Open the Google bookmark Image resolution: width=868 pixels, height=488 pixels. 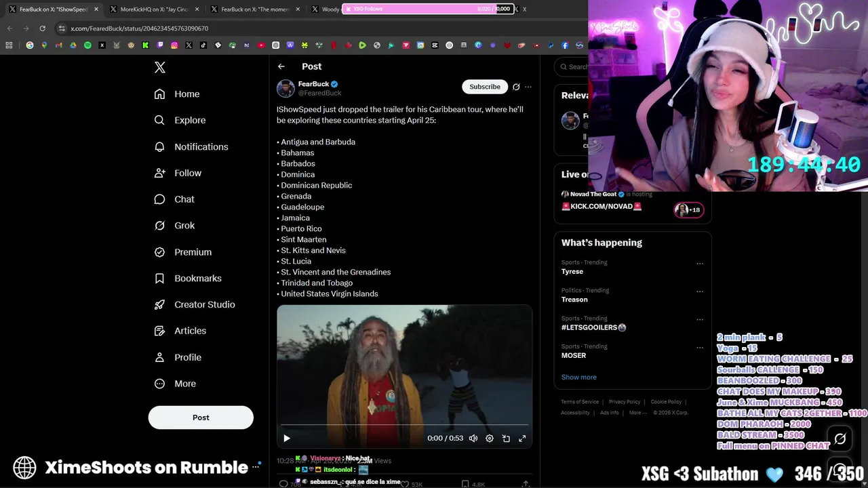29,45
